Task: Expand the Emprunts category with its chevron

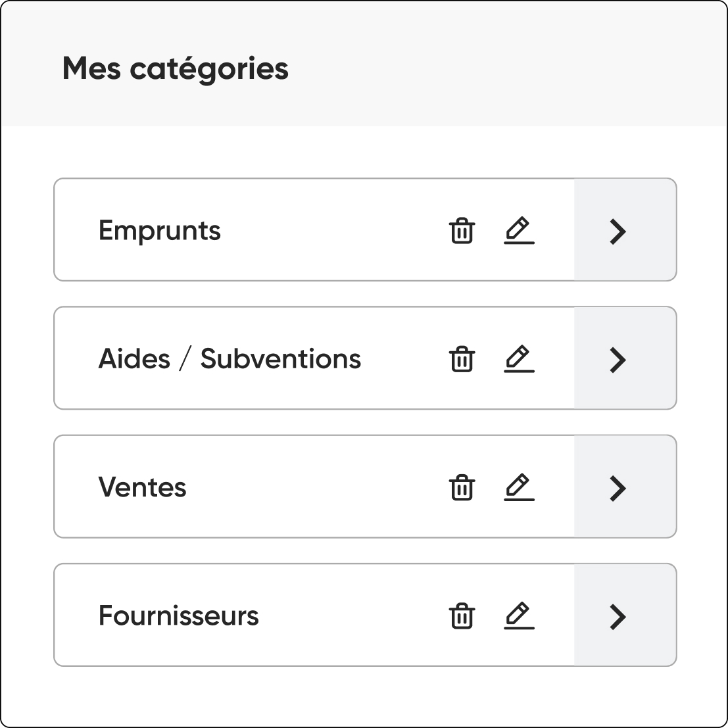Action: (618, 231)
